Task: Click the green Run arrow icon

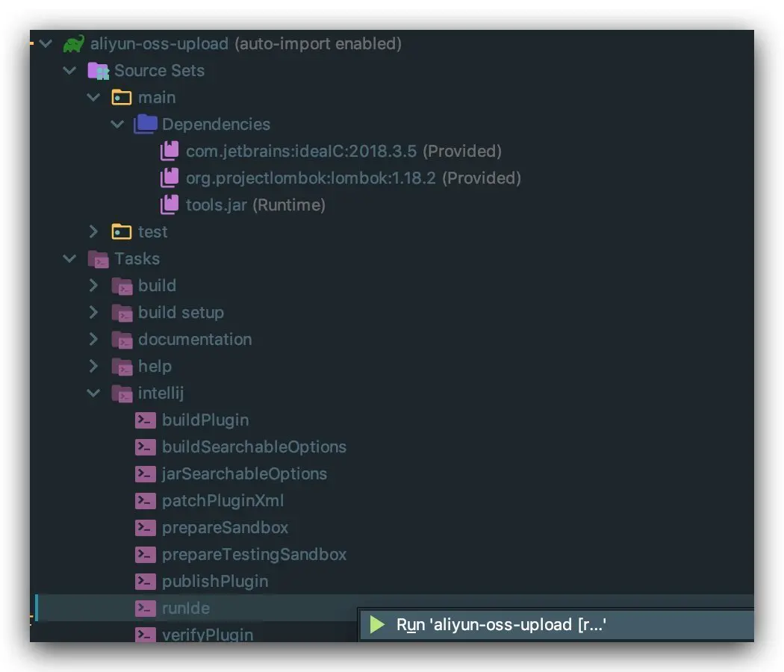Action: pyautogui.click(x=377, y=625)
